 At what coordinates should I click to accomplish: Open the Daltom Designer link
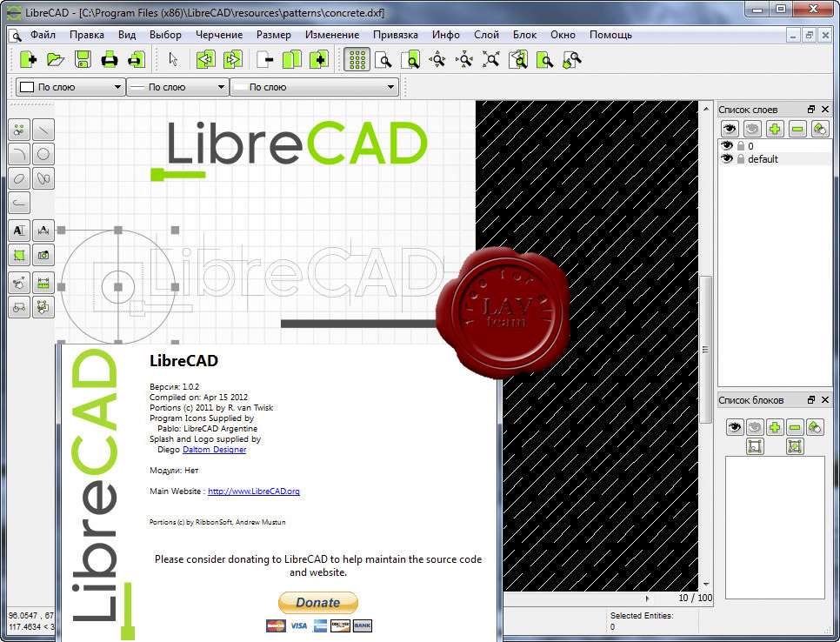214,450
